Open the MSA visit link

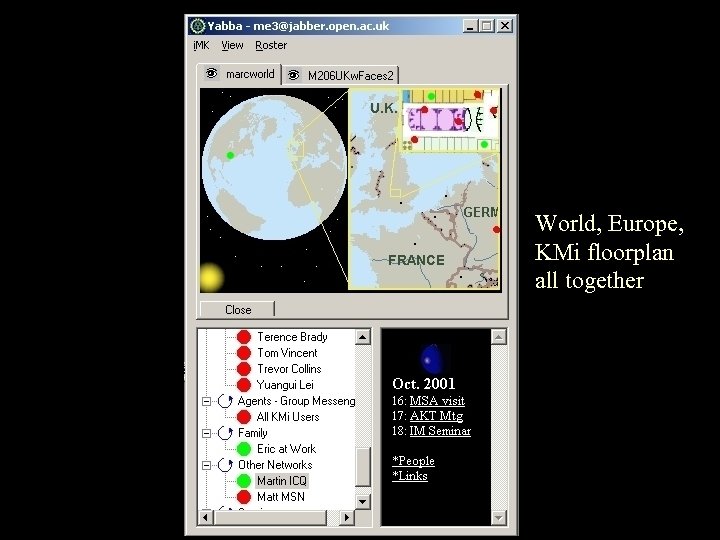(437, 401)
